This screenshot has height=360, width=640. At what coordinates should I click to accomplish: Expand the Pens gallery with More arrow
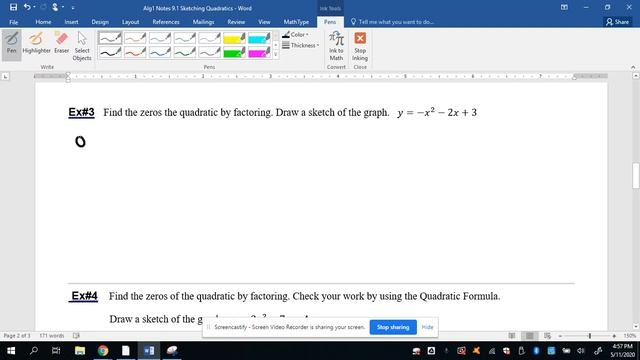tap(276, 54)
